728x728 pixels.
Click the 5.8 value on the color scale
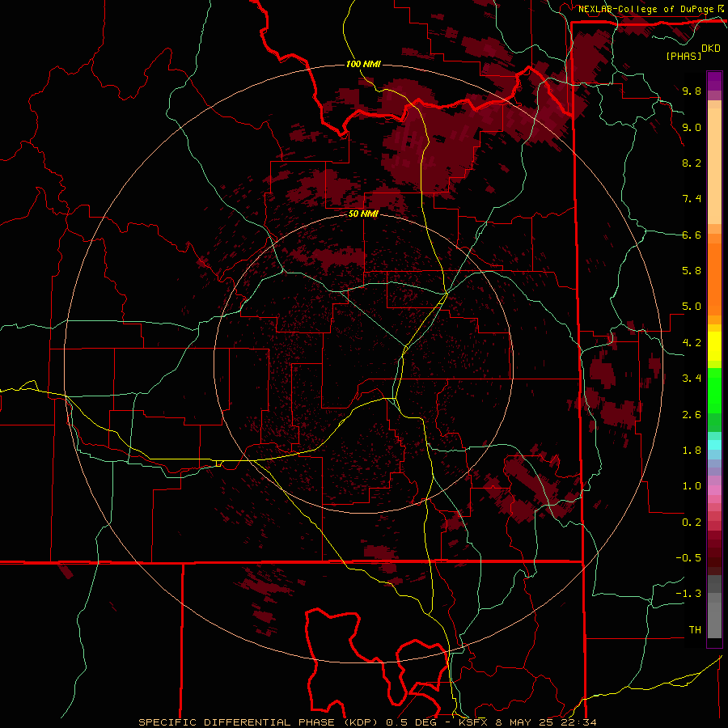[x=692, y=271]
